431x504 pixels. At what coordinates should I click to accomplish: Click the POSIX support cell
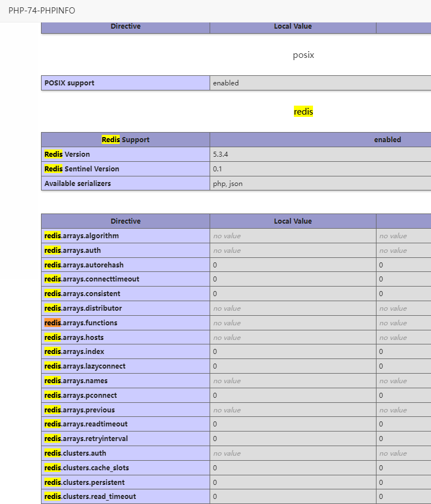(126, 83)
